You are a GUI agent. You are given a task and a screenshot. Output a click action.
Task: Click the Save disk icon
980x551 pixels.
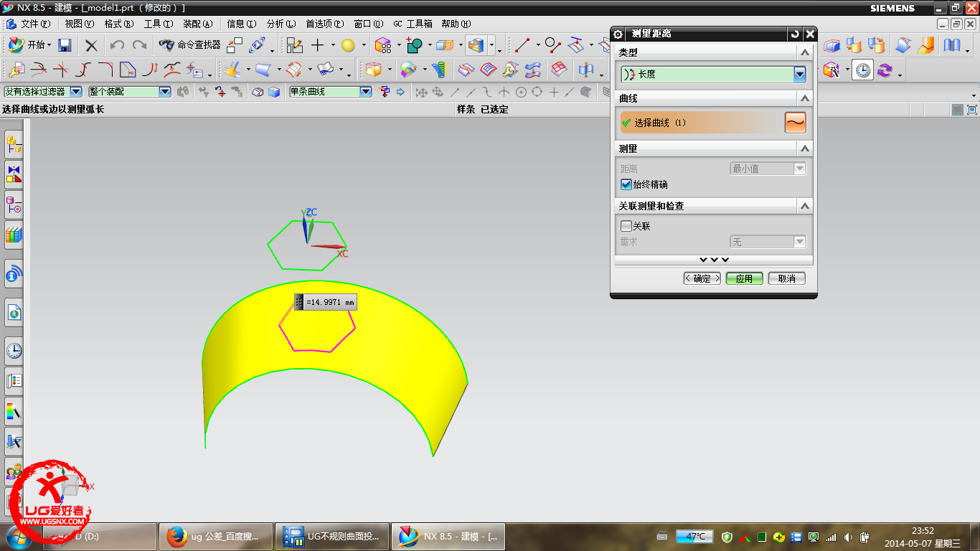(65, 45)
